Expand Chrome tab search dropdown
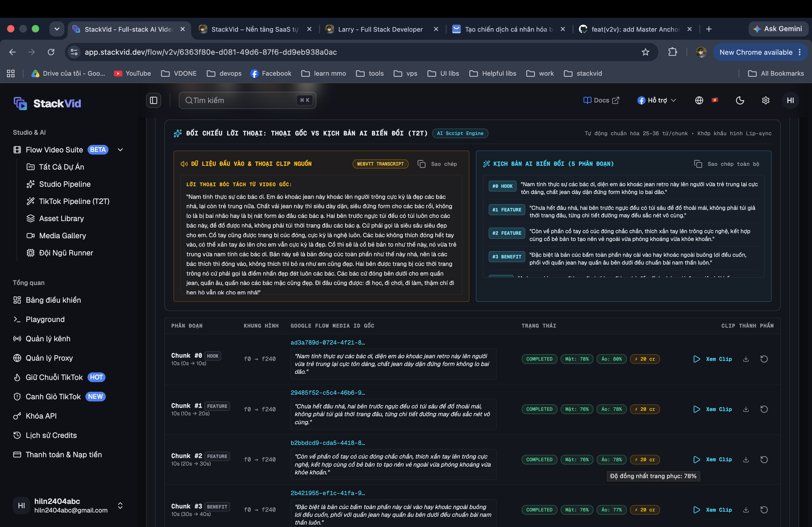812x527 pixels. coord(57,29)
